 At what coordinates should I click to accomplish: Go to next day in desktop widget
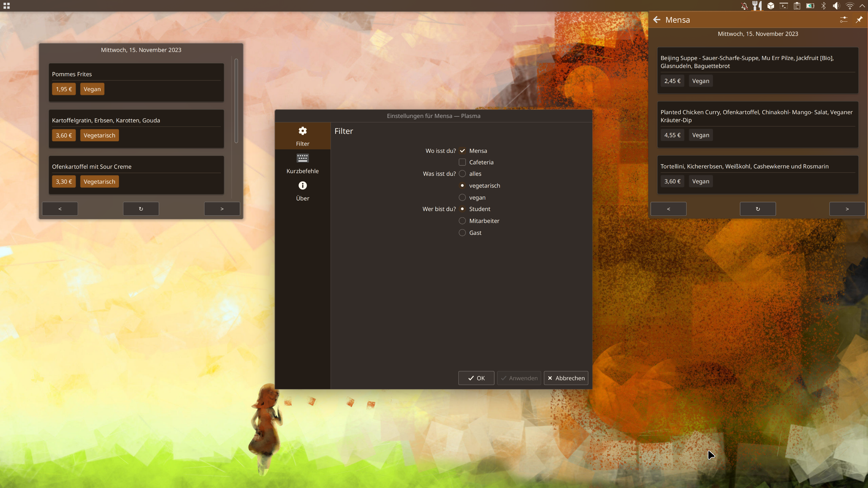point(222,209)
